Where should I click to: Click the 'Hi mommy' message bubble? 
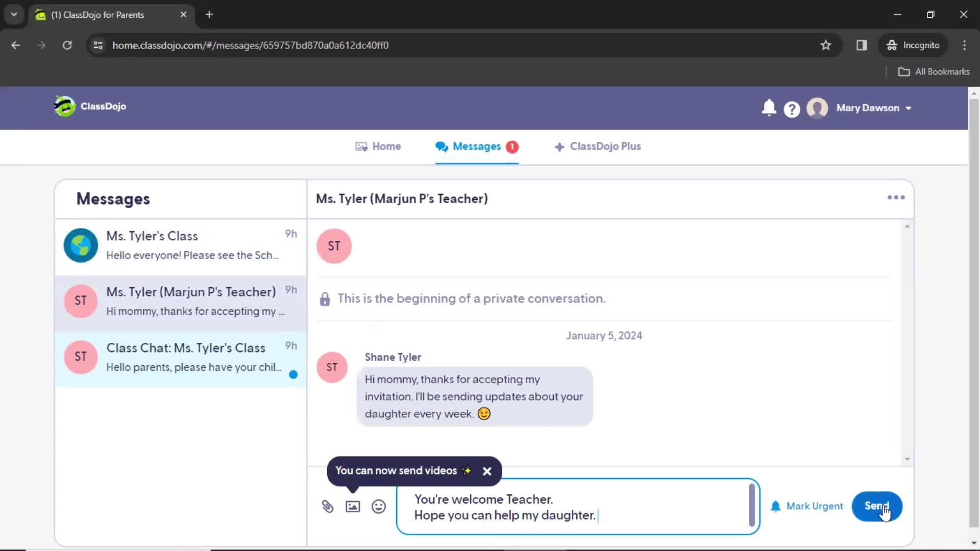pos(475,397)
